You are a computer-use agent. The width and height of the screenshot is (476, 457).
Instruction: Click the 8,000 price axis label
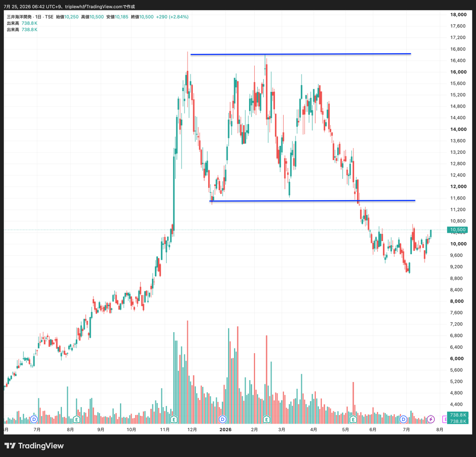pos(457,301)
